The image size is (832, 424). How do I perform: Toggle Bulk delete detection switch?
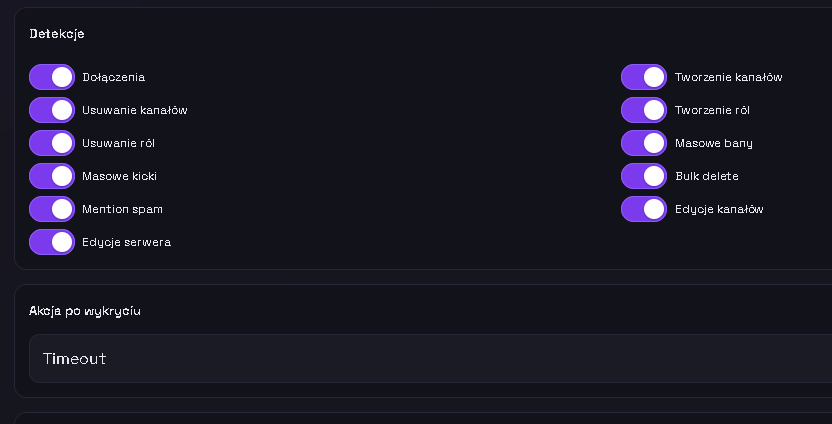tap(644, 176)
